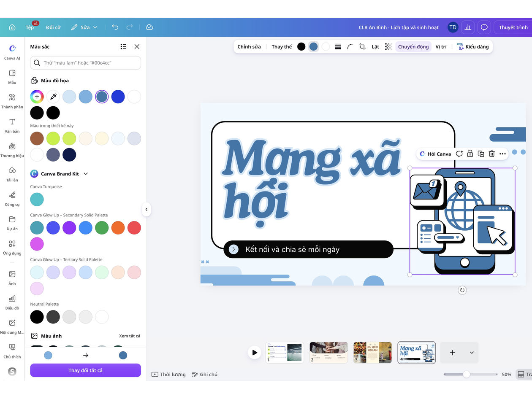The height and width of the screenshot is (399, 532).
Task: Select white color in top toolbar
Action: (326, 46)
